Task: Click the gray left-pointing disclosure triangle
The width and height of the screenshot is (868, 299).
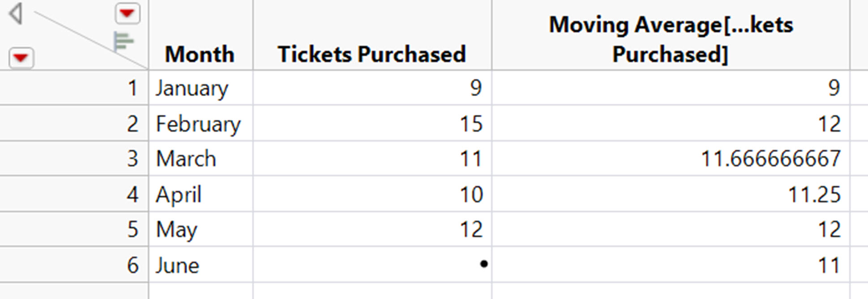Action: coord(16,14)
